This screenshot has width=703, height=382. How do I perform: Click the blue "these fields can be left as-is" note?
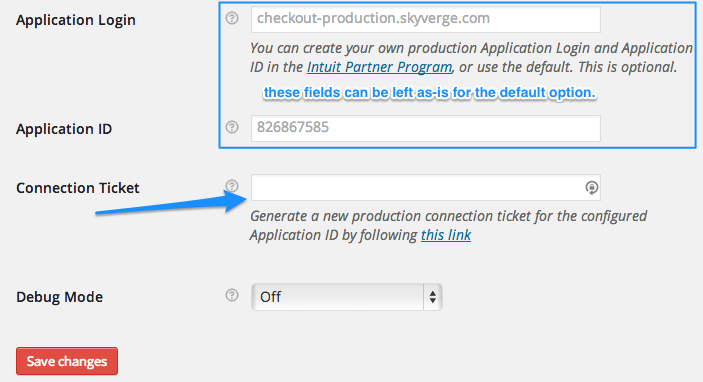(430, 92)
